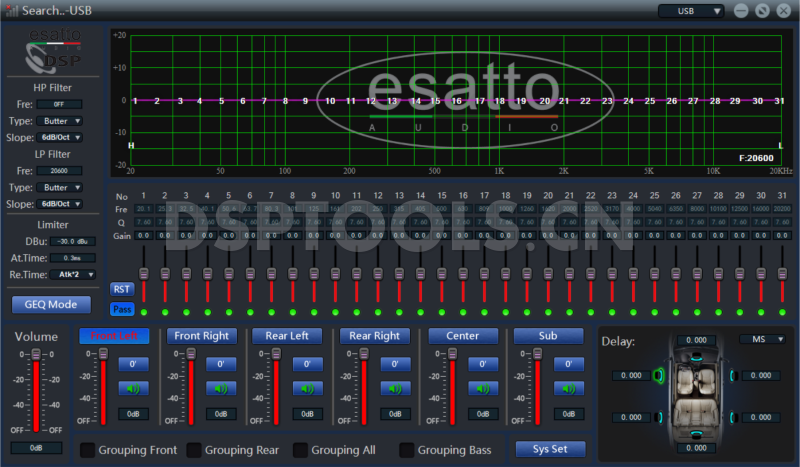The height and width of the screenshot is (467, 800).
Task: Click master Volume 0dB value box
Action: click(36, 448)
